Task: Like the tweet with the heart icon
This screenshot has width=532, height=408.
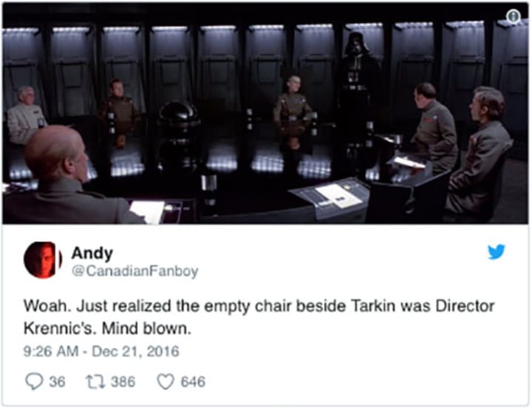Action: pos(166,381)
